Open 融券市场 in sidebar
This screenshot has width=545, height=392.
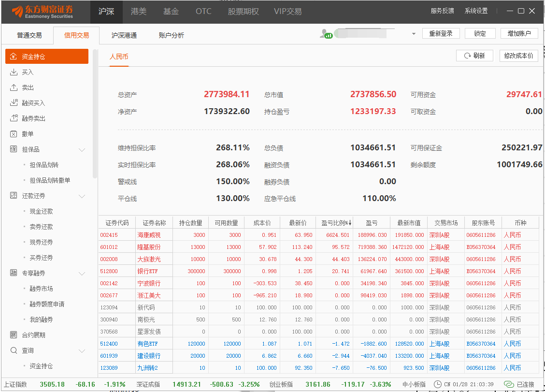(x=42, y=289)
